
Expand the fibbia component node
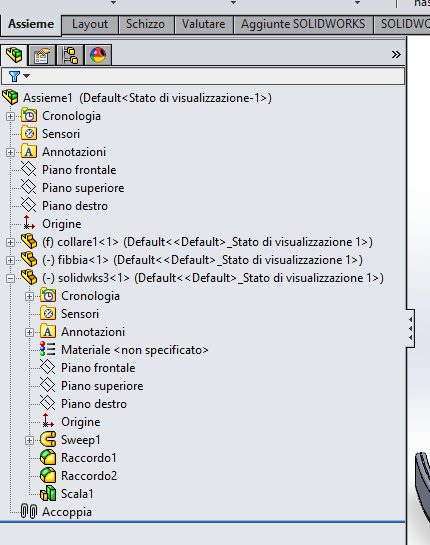click(x=10, y=260)
